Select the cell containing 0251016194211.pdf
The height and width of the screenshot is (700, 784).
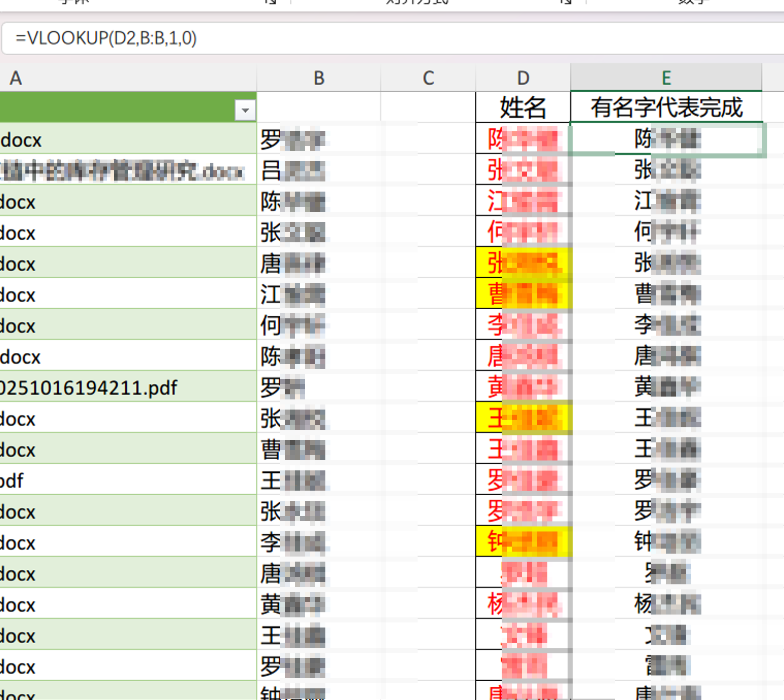127,387
